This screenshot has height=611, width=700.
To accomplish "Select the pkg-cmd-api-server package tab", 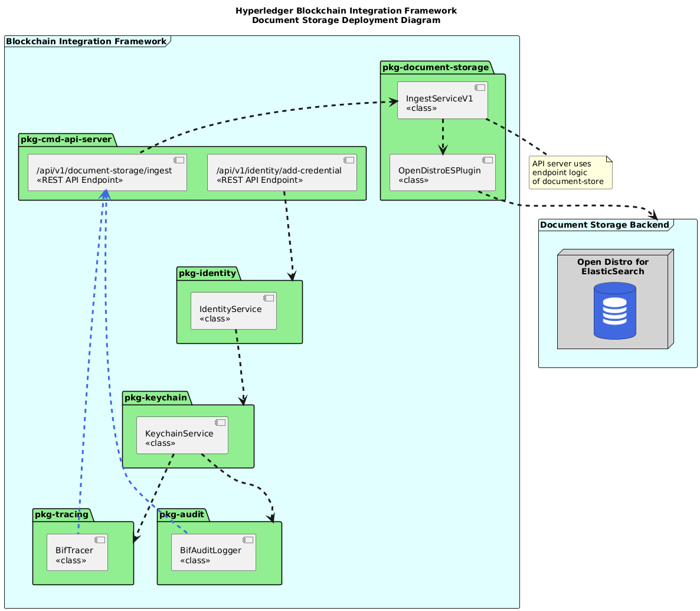I will [66, 140].
